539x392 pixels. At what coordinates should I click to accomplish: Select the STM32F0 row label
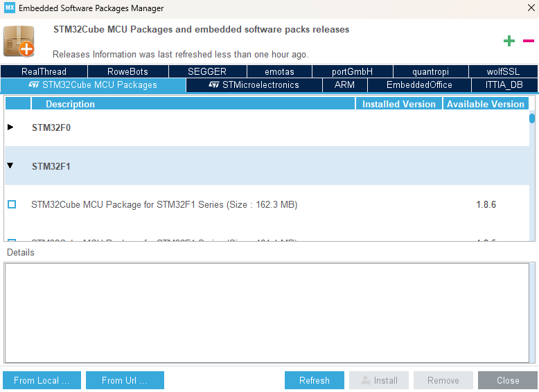51,128
